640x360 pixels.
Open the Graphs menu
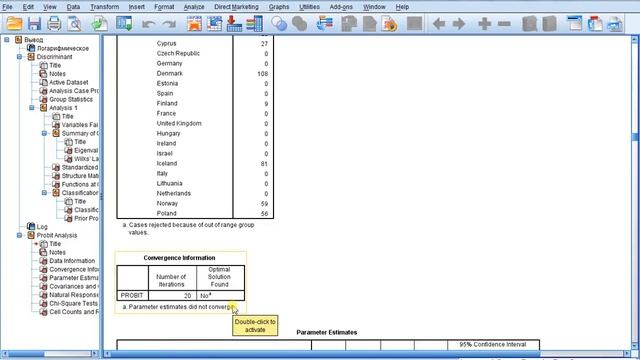pos(279,7)
